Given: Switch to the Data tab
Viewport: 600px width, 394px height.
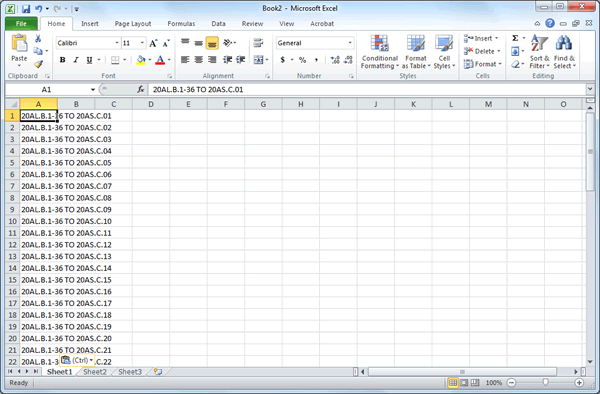Looking at the screenshot, I should coord(218,24).
